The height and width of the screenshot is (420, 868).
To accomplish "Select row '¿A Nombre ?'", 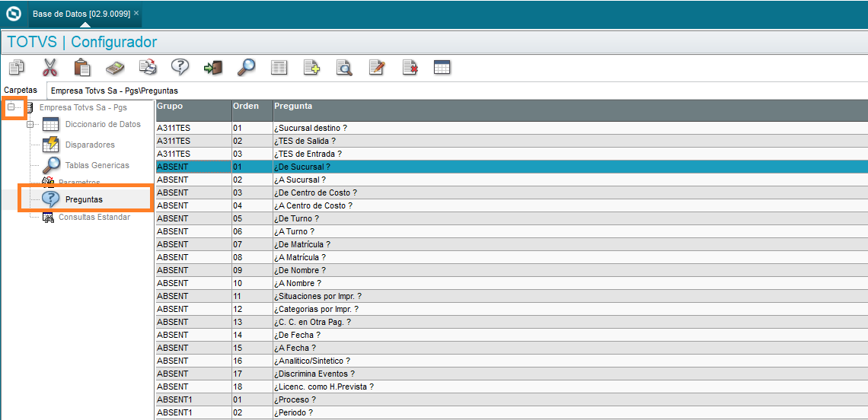I will [512, 283].
